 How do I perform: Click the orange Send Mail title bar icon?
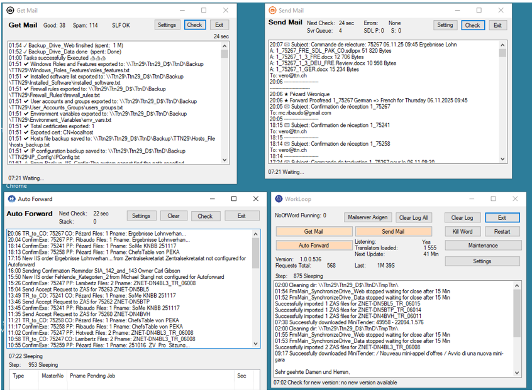(272, 11)
